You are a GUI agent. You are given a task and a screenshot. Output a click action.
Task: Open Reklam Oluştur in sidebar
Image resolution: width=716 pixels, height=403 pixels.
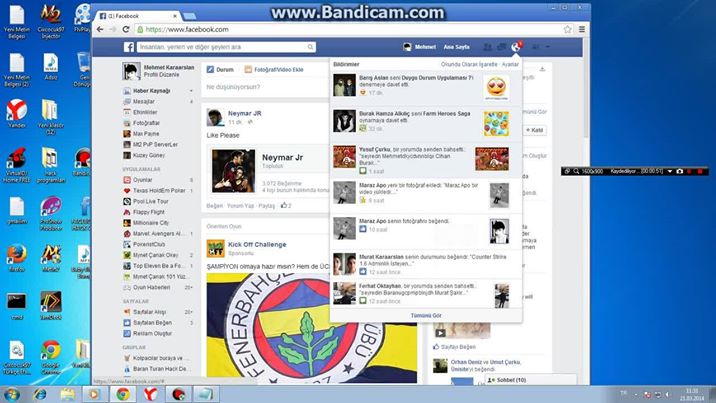click(x=152, y=334)
